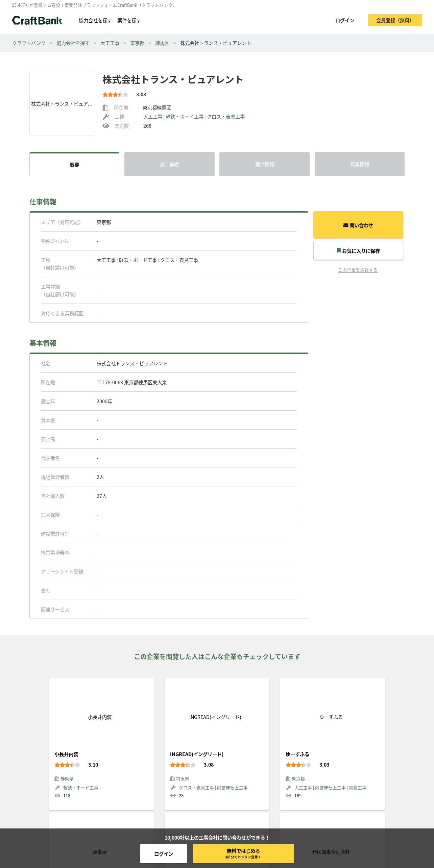The height and width of the screenshot is (868, 434).
Task: Click ログイン button in bottom banner
Action: coord(164,854)
